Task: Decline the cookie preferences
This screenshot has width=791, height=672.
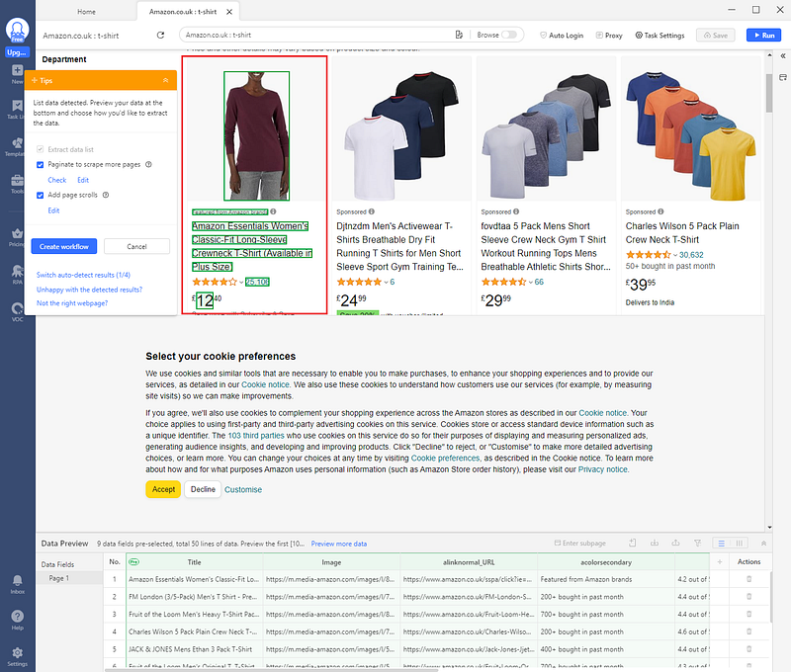Action: tap(203, 489)
